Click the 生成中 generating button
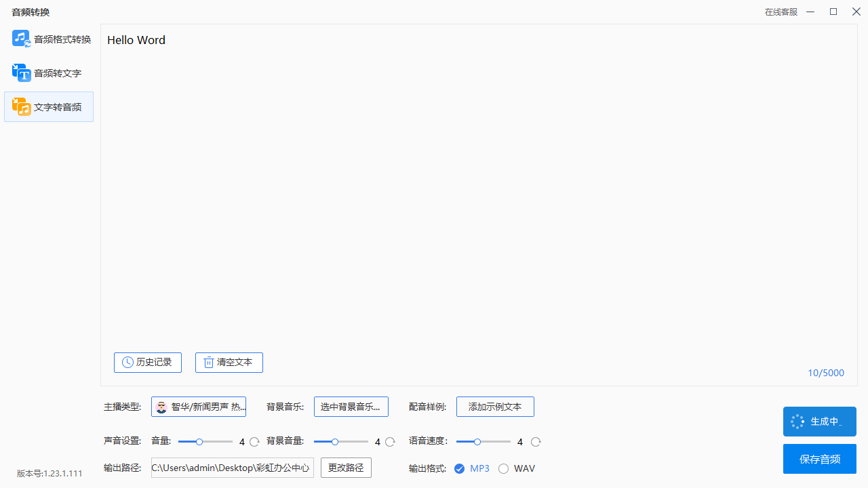 (x=819, y=421)
